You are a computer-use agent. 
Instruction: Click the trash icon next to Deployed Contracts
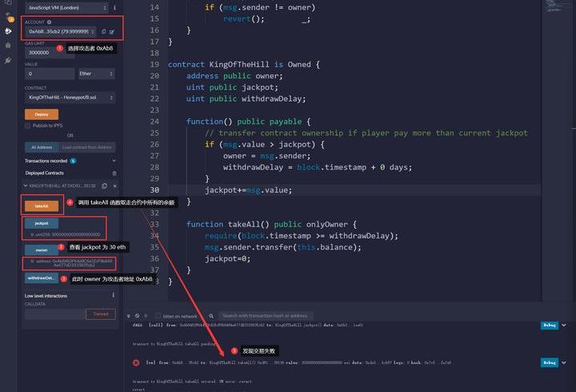point(114,173)
